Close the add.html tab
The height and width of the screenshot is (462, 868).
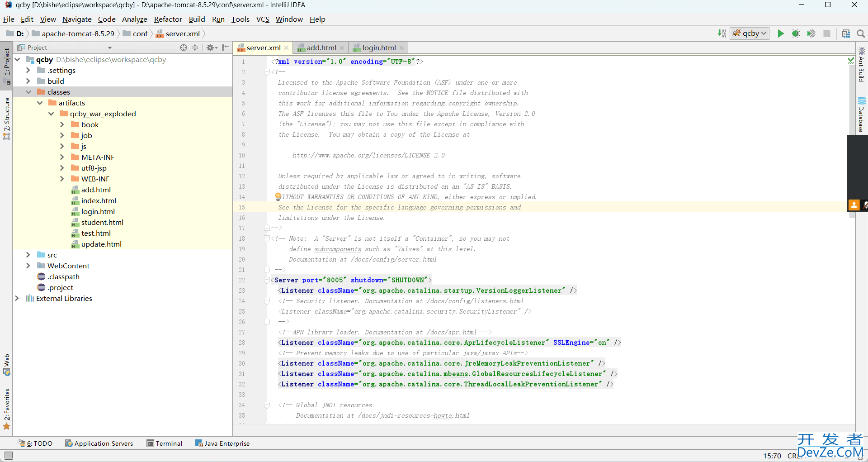point(342,48)
